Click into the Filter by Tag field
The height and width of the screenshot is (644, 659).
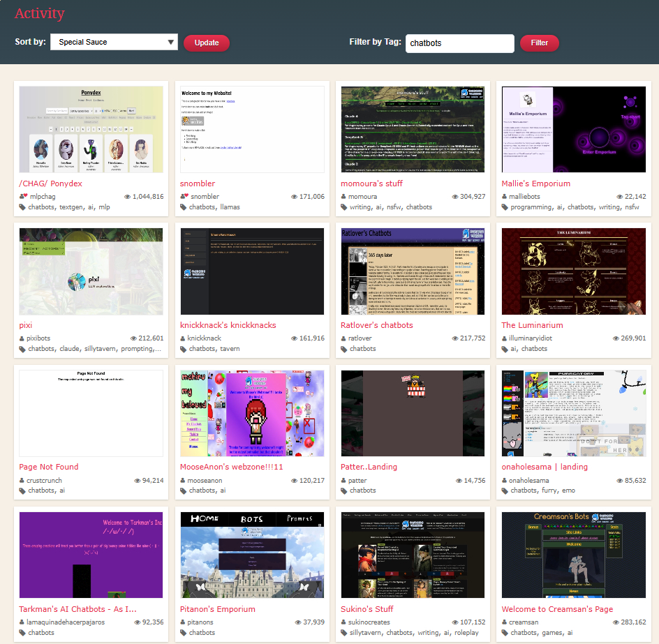[x=460, y=43]
